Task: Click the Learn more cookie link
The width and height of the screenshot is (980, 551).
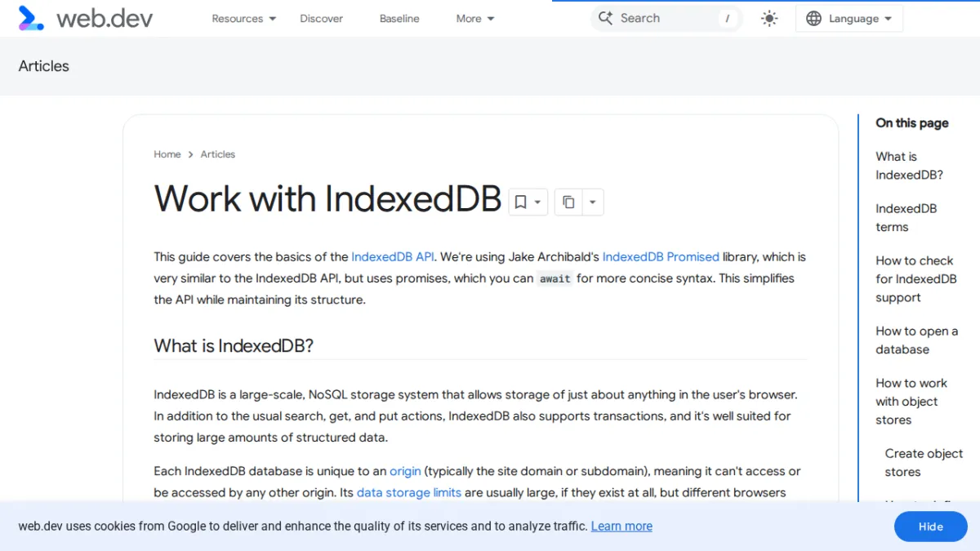Action: pos(621,527)
